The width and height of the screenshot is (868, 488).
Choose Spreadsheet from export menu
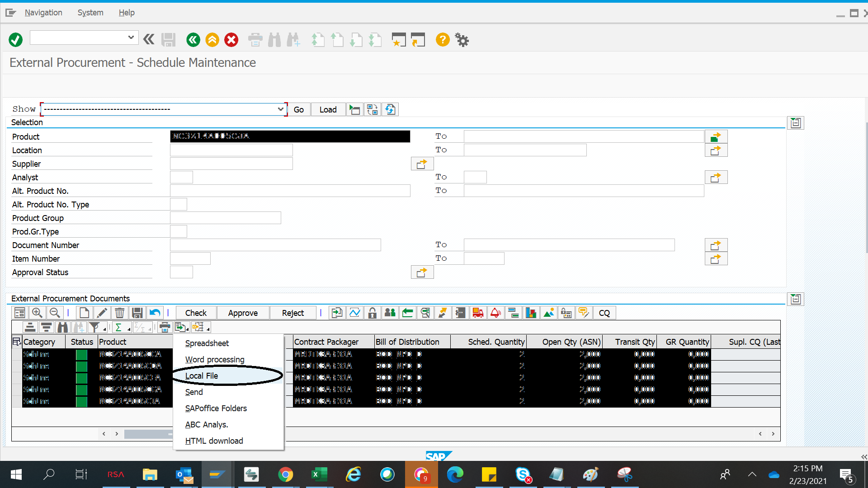tap(207, 343)
